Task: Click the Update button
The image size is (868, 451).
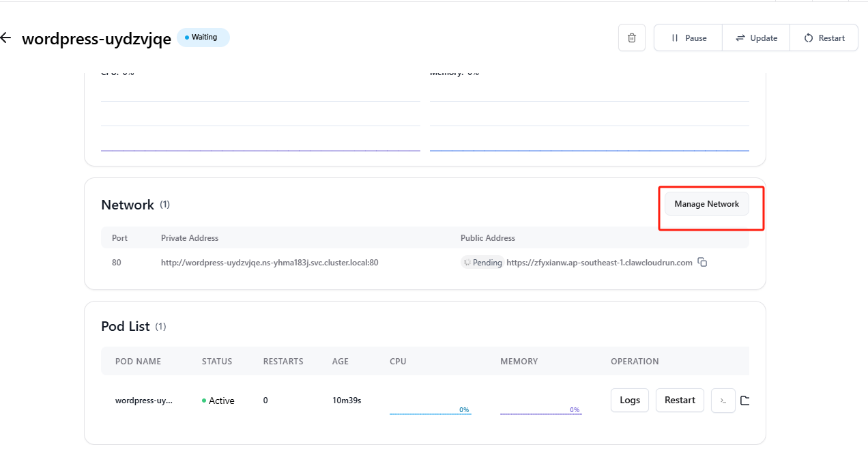Action: coord(756,38)
